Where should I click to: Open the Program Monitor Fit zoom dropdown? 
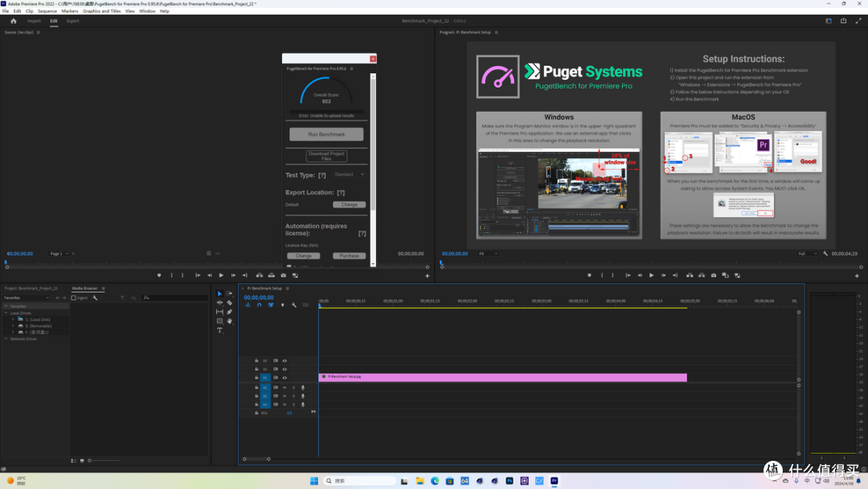point(489,253)
